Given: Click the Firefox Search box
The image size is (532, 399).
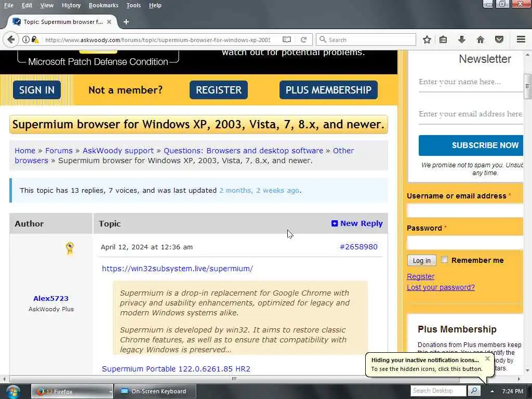Looking at the screenshot, I should pyautogui.click(x=366, y=39).
